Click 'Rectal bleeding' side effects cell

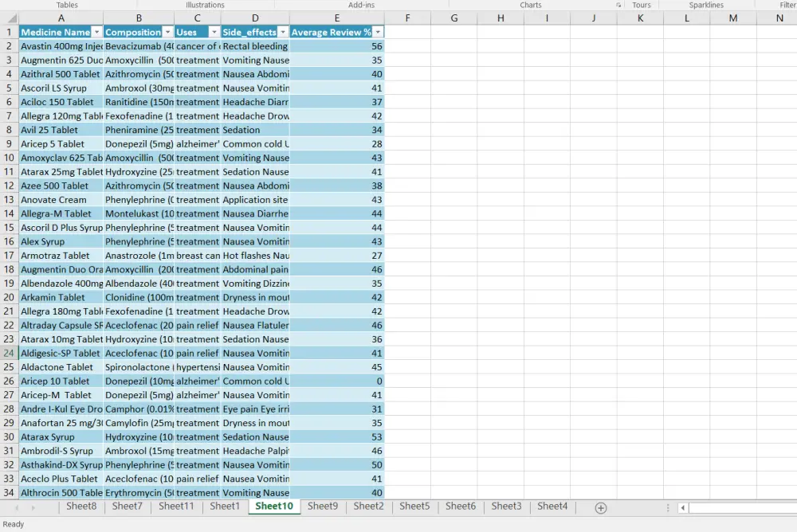tap(255, 46)
